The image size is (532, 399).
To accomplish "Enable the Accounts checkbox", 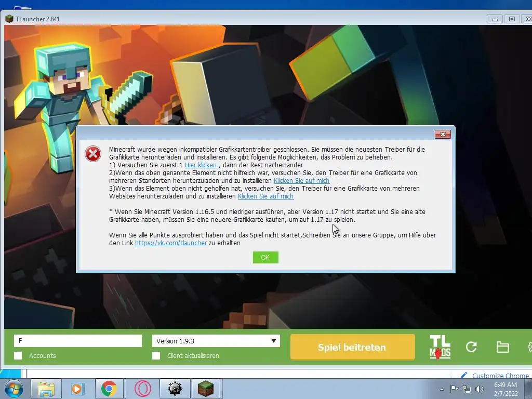I will pos(18,355).
